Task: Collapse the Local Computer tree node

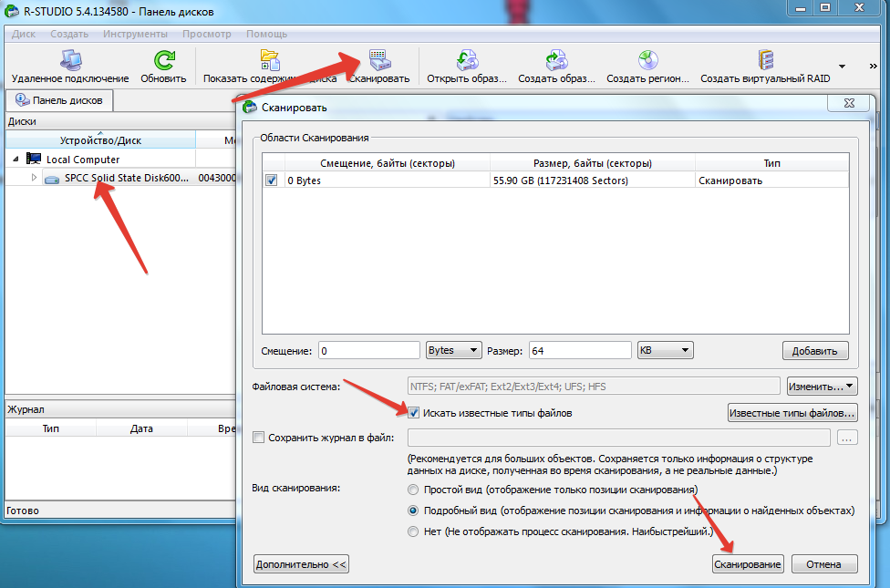Action: (16, 159)
